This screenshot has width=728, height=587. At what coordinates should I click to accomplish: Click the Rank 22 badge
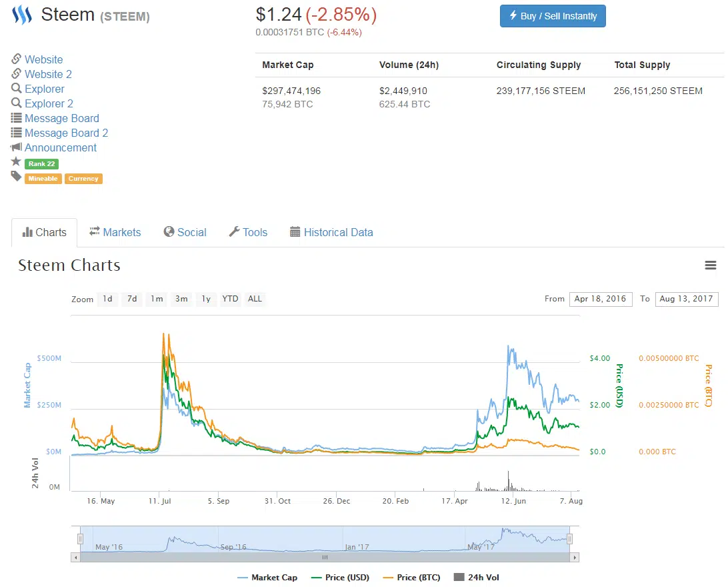(x=42, y=164)
